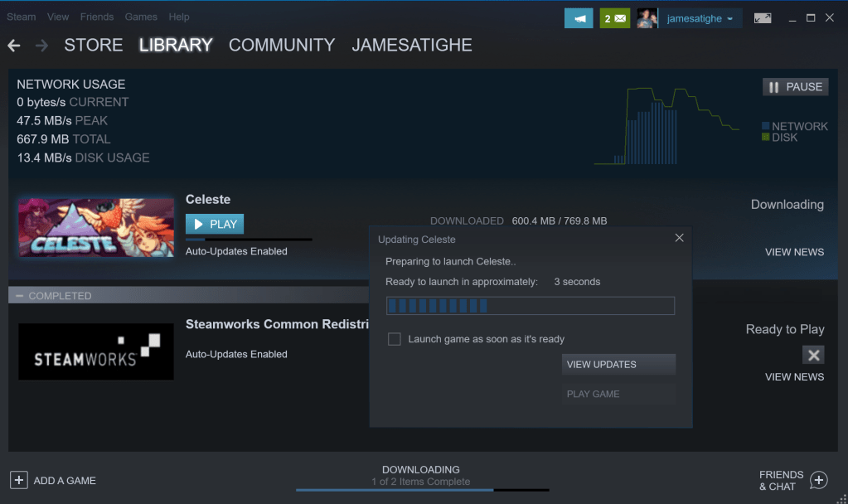Go to the Store tab
Viewport: 848px width, 504px height.
(93, 46)
